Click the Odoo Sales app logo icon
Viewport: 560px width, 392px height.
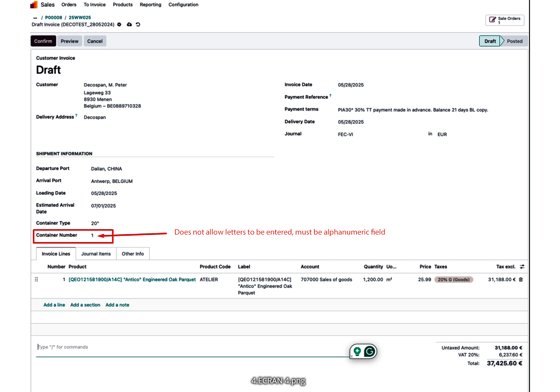34,5
